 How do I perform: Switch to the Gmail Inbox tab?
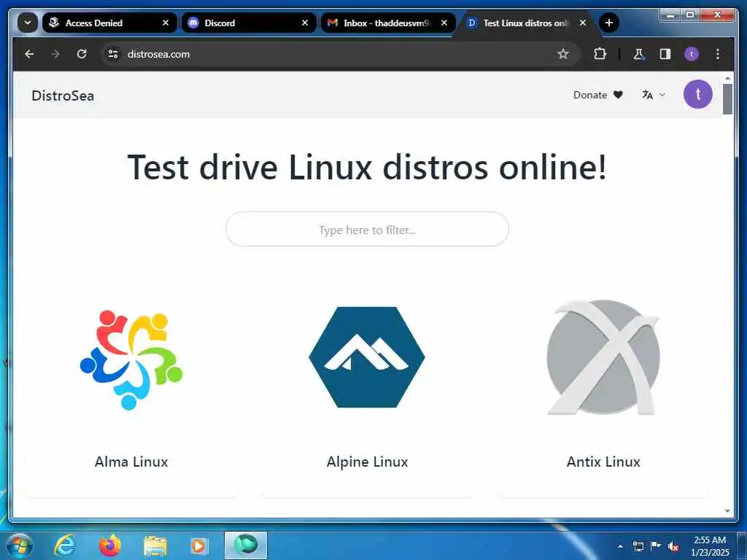388,23
